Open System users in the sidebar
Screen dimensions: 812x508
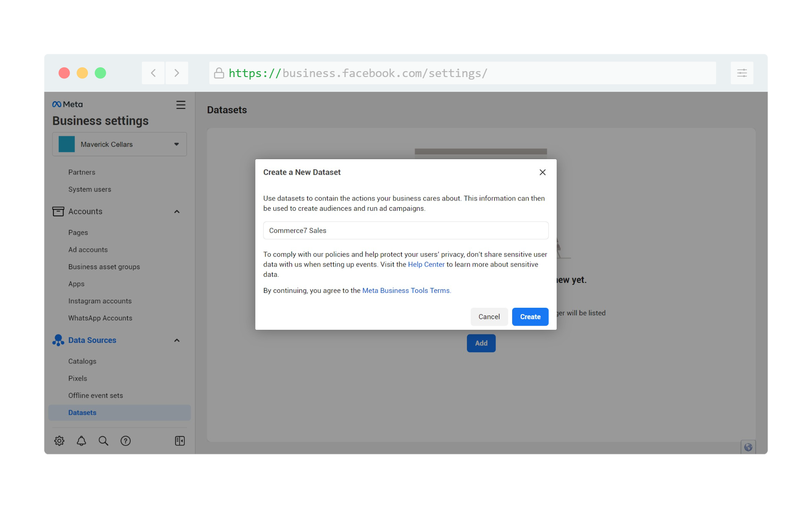(x=90, y=189)
